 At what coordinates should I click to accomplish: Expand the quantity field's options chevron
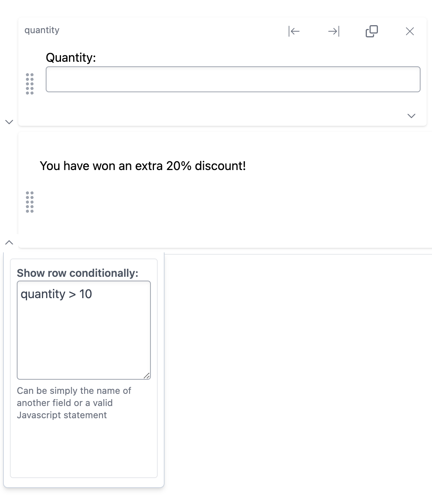[x=411, y=116]
